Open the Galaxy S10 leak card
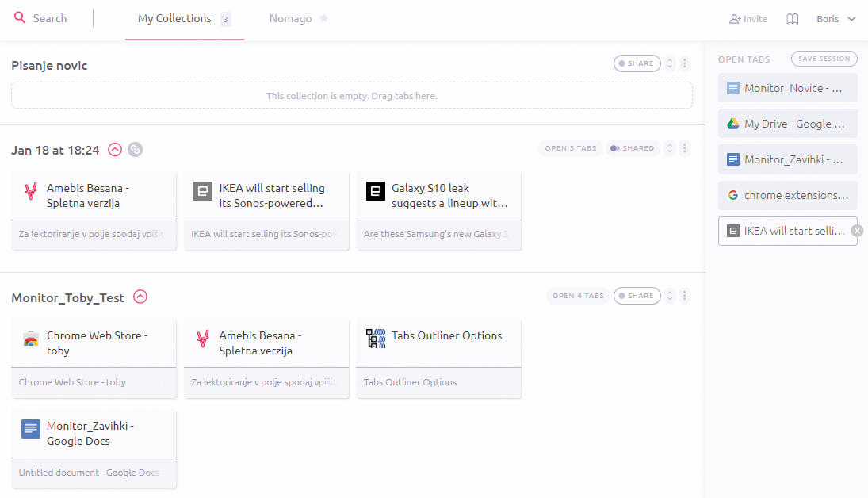This screenshot has height=498, width=868. 438,210
